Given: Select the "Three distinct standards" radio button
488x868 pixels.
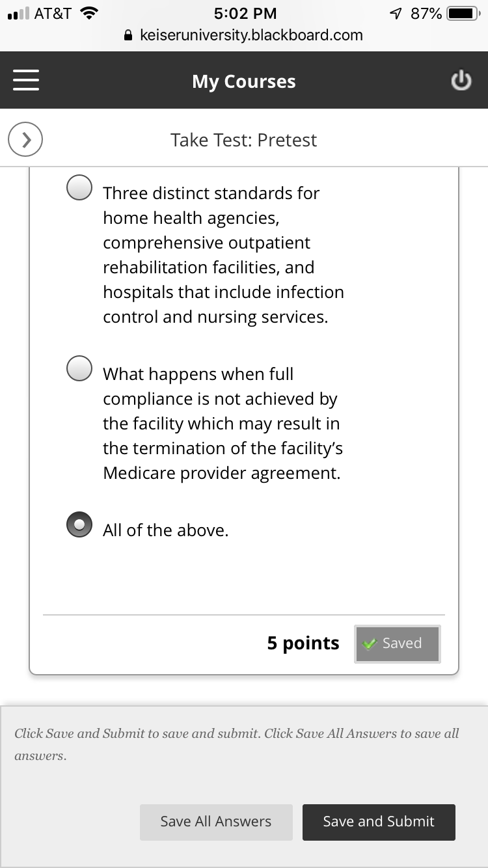Looking at the screenshot, I should coord(79,188).
